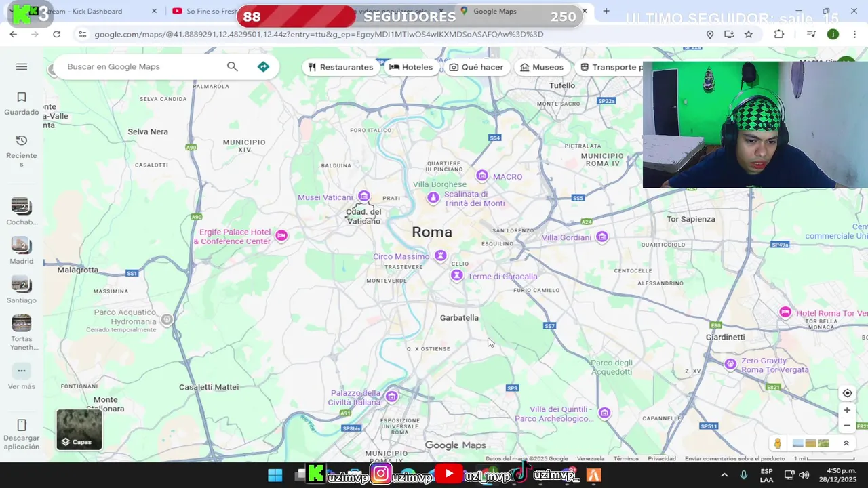Click Hotel Roma Tor Vergata pin

click(785, 312)
